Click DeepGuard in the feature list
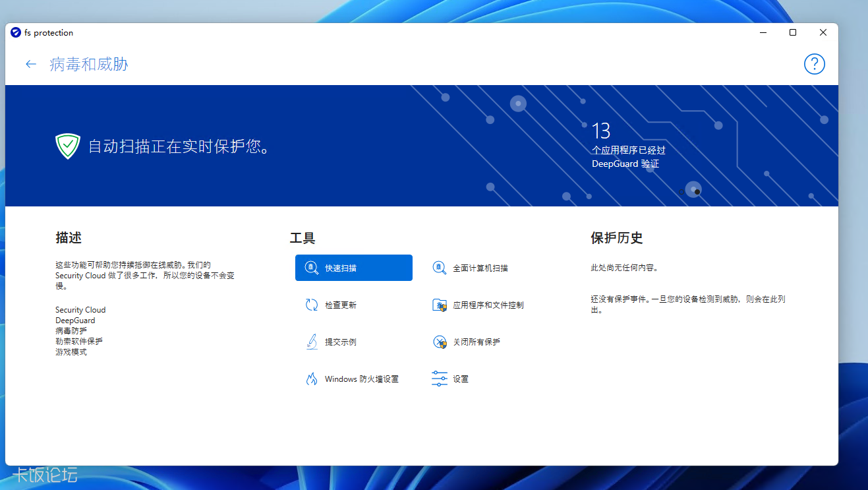Viewport: 868px width, 490px height. (74, 320)
